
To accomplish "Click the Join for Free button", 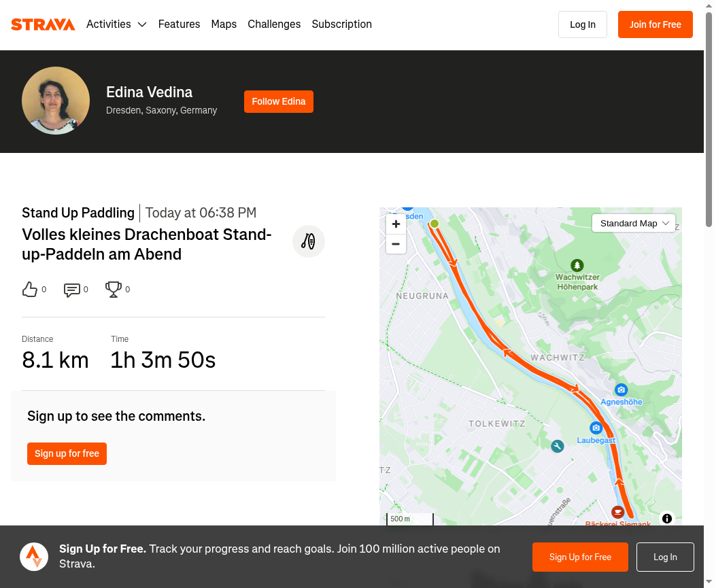I will (656, 24).
